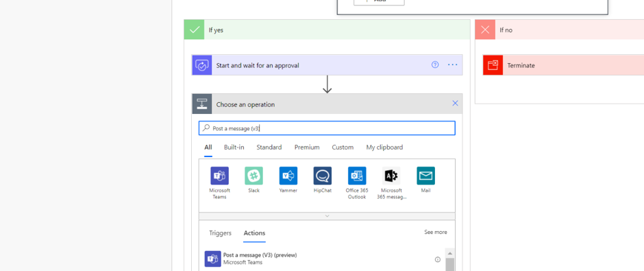Open the Triggers tab
Viewport: 644px width, 271px height.
(x=220, y=233)
